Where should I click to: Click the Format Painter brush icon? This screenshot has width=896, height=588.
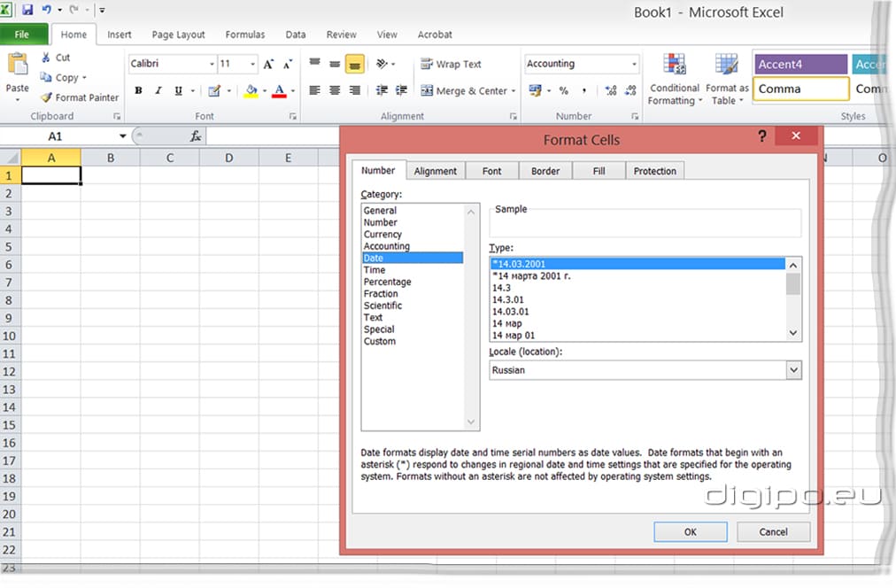click(46, 97)
